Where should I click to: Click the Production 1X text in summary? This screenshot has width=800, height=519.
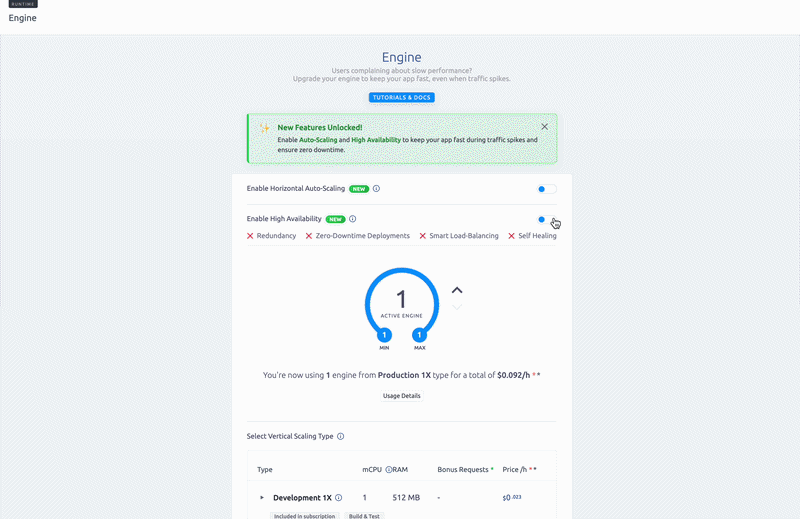[404, 375]
